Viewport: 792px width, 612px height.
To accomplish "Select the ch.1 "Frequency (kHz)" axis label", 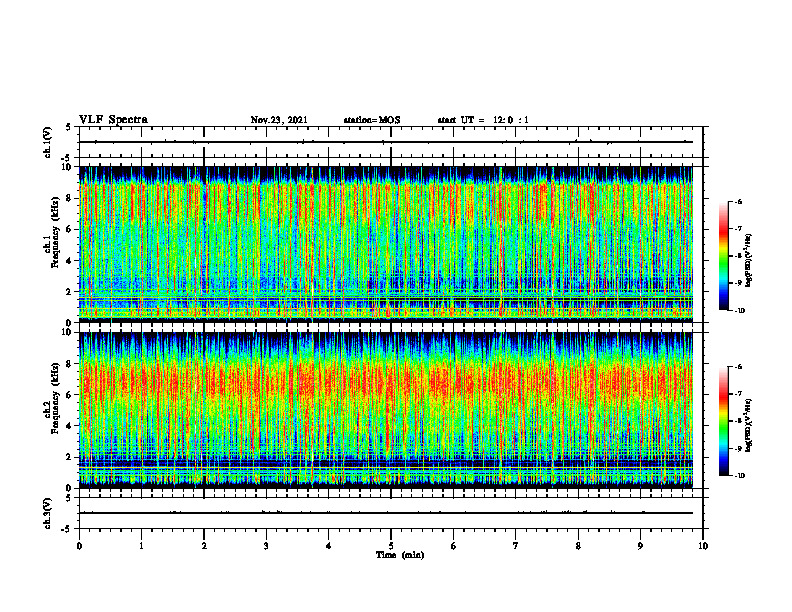I will coord(55,232).
